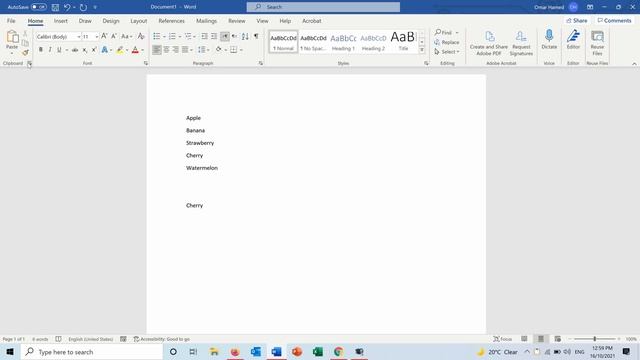Align text to the right

176,50
